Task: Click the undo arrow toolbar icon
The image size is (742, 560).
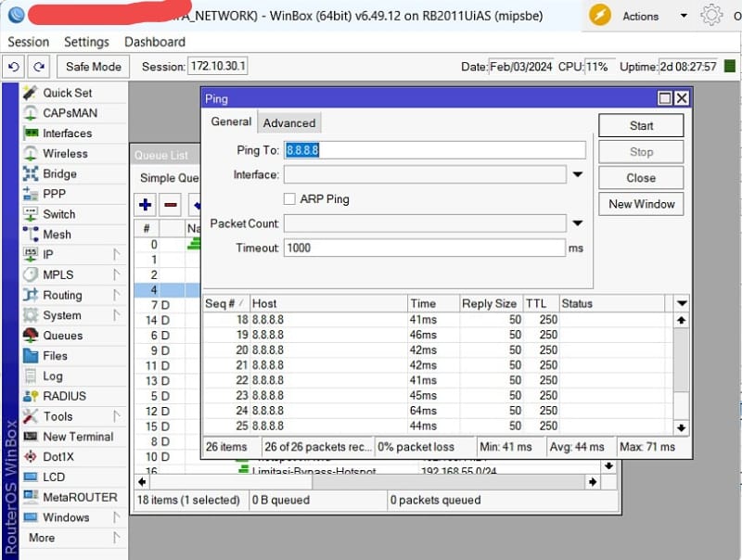Action: pos(14,67)
